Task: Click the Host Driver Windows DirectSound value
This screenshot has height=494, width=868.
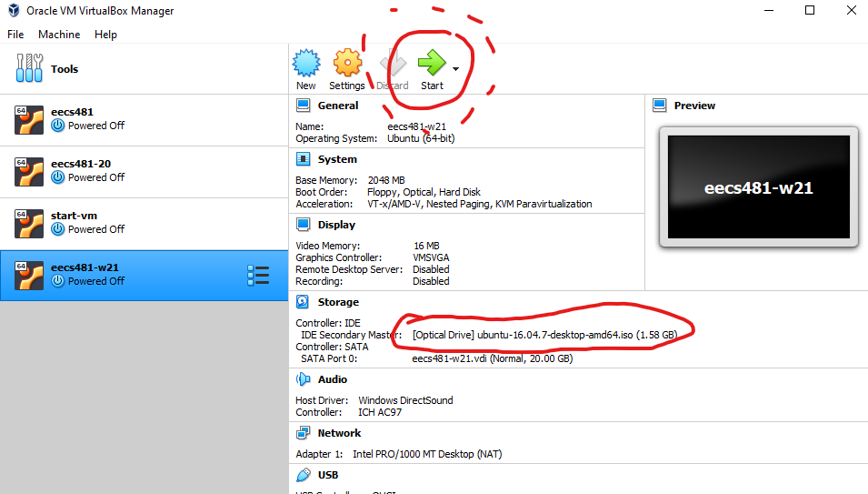Action: [405, 400]
